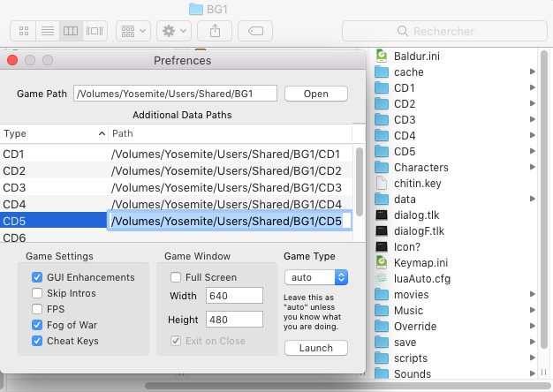Image resolution: width=553 pixels, height=392 pixels.
Task: Expand the movies folder arrow
Action: click(x=533, y=294)
